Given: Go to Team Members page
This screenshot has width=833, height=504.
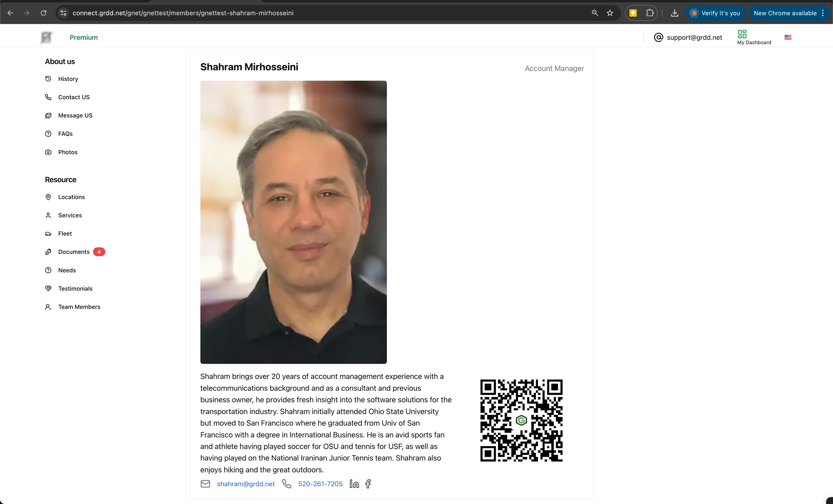Looking at the screenshot, I should click(79, 307).
